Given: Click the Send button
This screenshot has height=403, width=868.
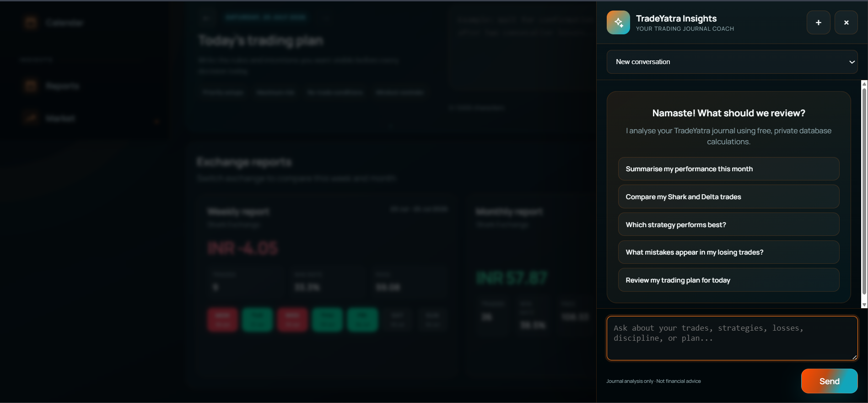Looking at the screenshot, I should [829, 381].
